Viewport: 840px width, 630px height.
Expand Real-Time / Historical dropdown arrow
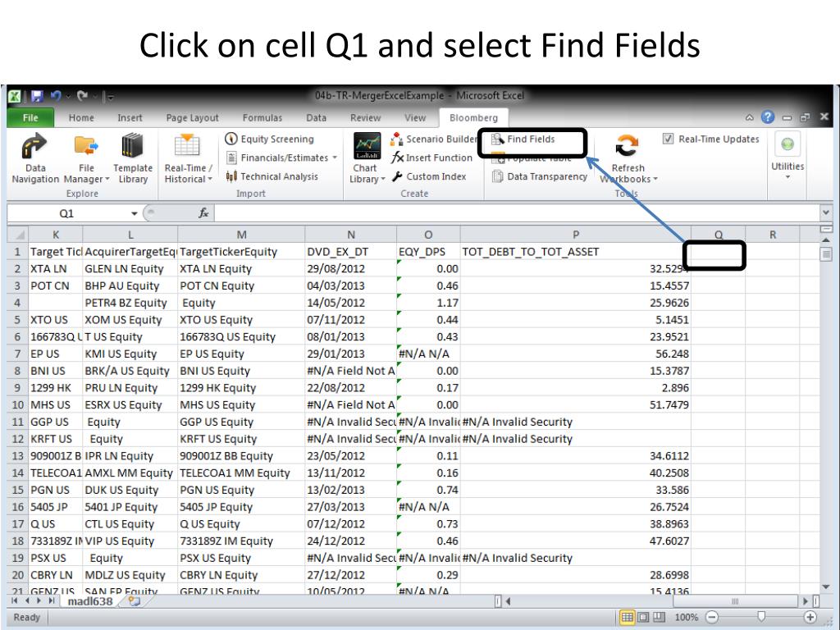tap(210, 179)
